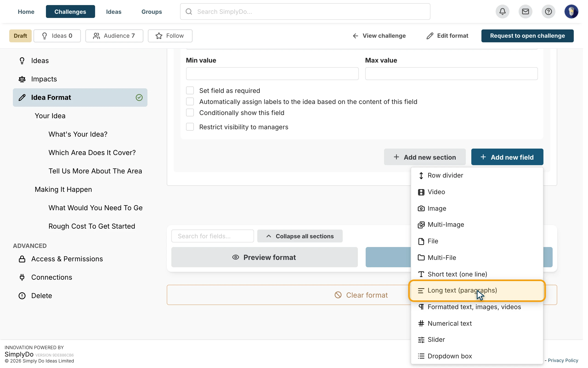Open the user profile avatar

pos(571,11)
